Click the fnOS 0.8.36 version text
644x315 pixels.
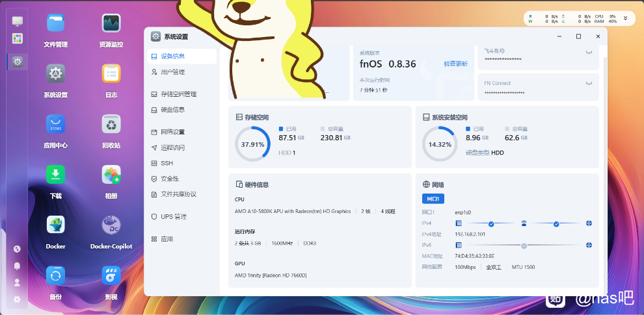point(388,64)
